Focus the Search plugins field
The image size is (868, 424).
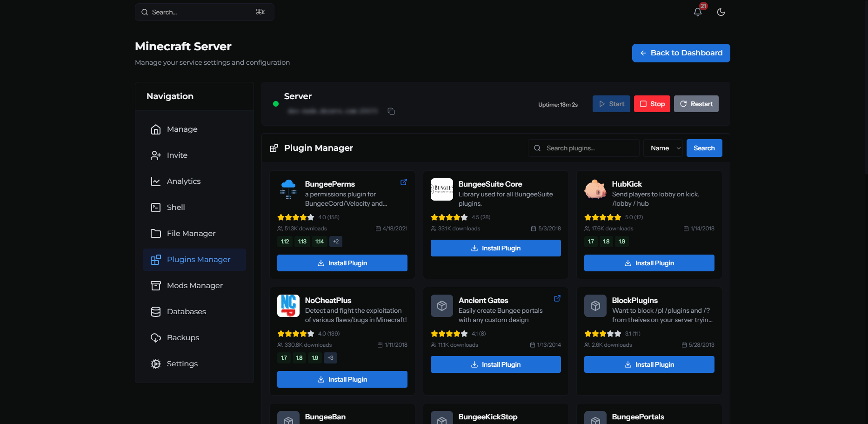tap(584, 148)
